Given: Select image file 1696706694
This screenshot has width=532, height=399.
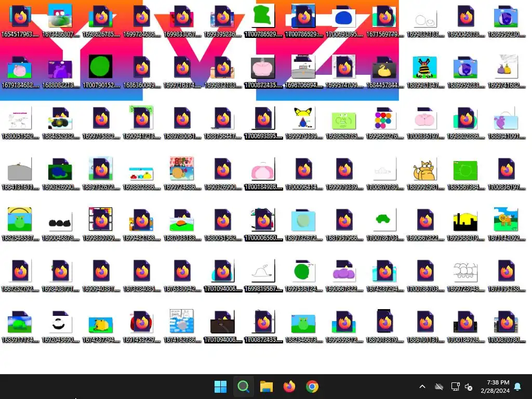Looking at the screenshot, I should [303, 72].
